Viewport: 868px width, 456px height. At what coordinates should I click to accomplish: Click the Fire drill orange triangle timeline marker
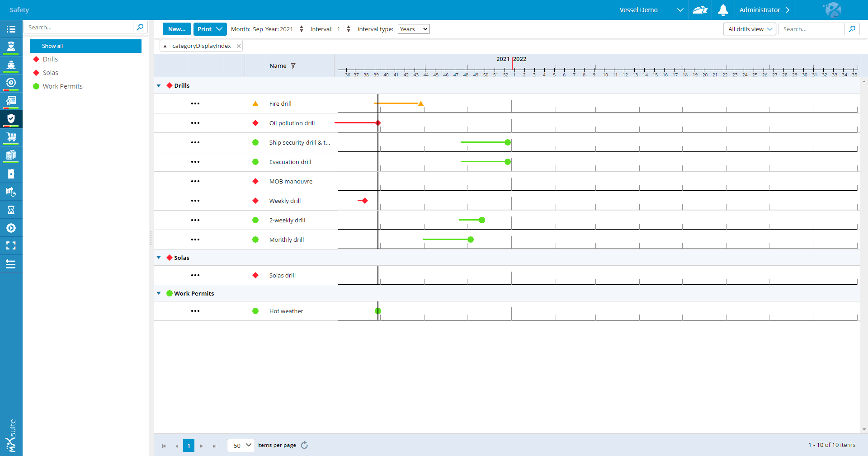click(x=421, y=104)
